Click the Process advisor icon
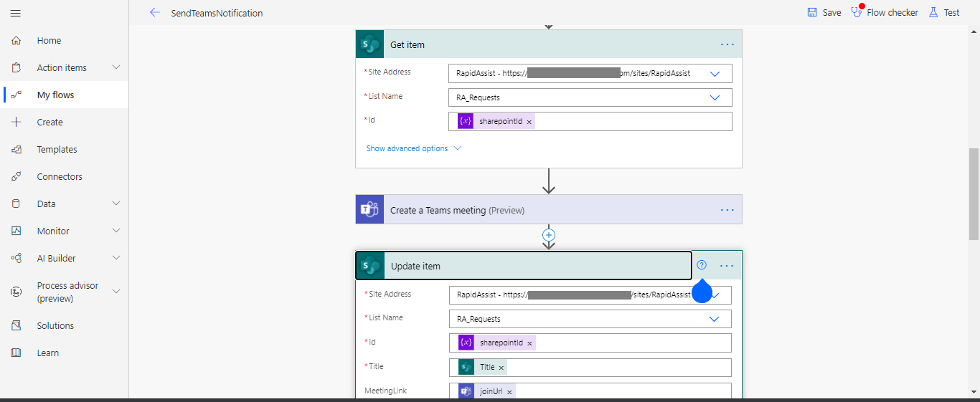 [x=17, y=292]
